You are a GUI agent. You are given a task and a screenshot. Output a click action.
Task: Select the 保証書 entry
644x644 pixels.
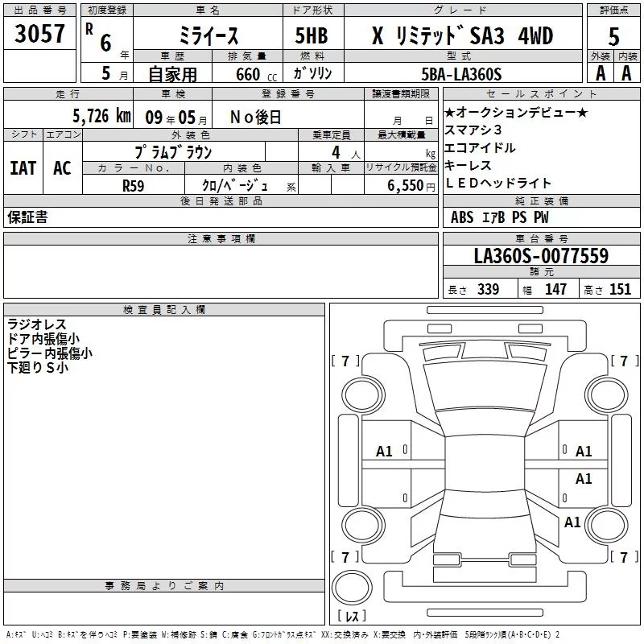click(x=27, y=217)
